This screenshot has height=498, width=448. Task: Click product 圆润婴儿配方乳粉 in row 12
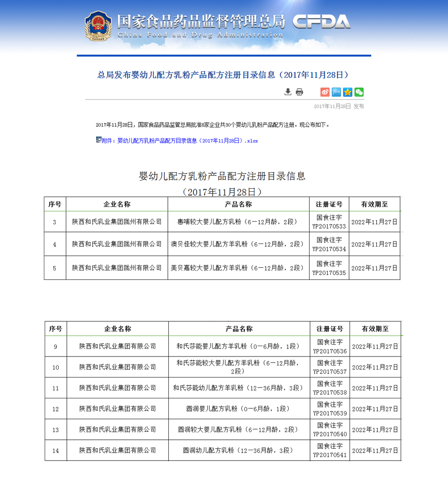coord(238,408)
